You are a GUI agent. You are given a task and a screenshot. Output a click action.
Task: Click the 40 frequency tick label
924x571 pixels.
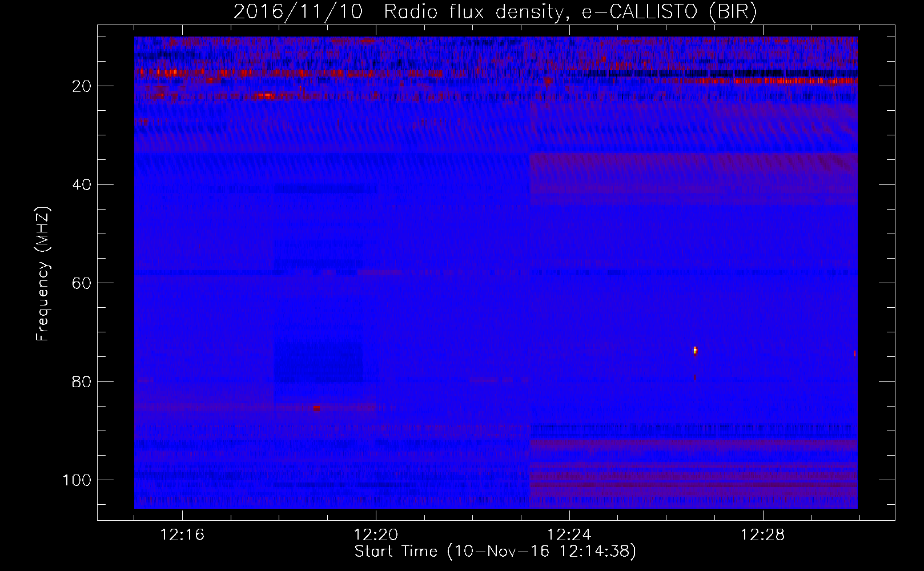point(82,185)
